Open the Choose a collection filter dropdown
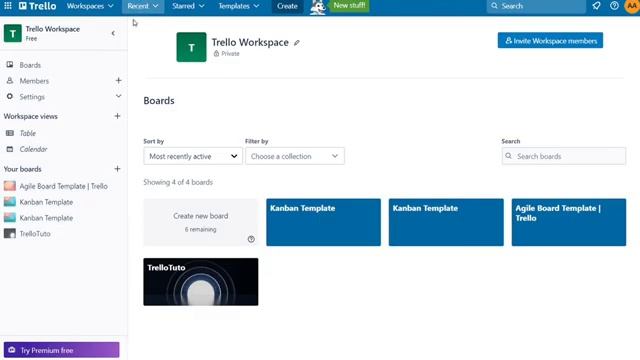640x360 pixels. pos(295,156)
